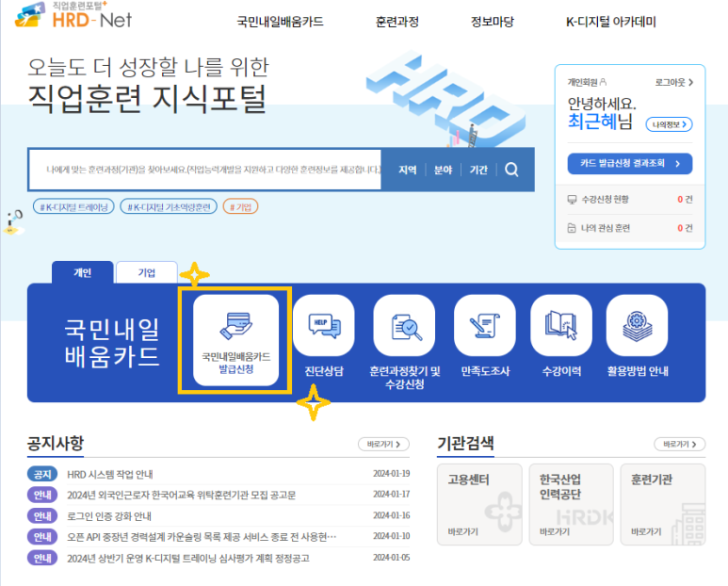Image resolution: width=728 pixels, height=586 pixels.
Task: Open the 훈련과정 top menu
Action: [x=397, y=22]
